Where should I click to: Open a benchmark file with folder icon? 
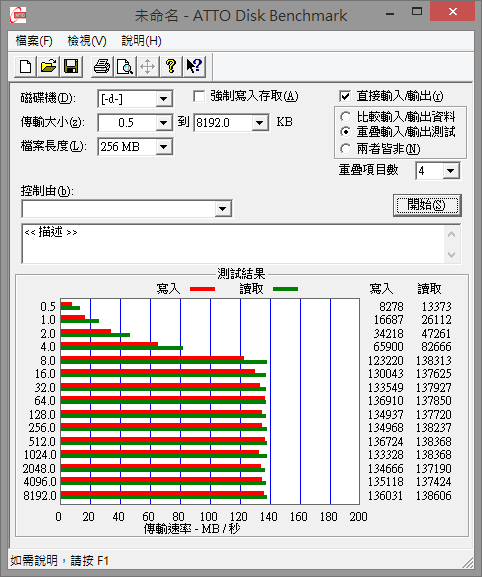pyautogui.click(x=48, y=67)
